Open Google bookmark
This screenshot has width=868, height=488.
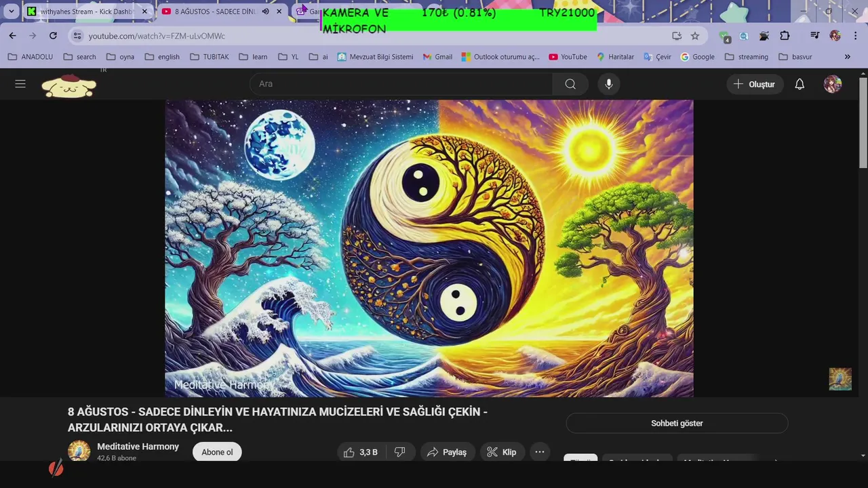[697, 57]
